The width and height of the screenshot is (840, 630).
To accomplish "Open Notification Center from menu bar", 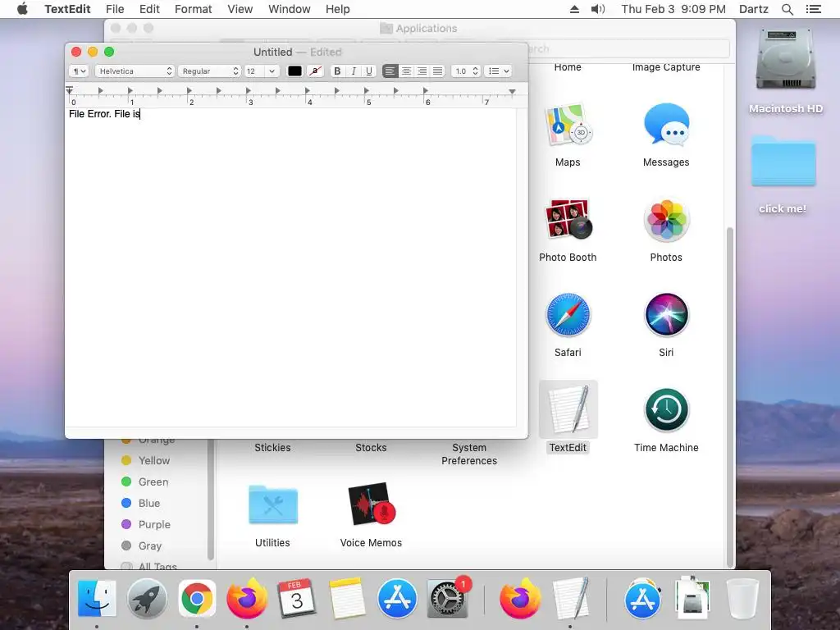I will pyautogui.click(x=813, y=9).
